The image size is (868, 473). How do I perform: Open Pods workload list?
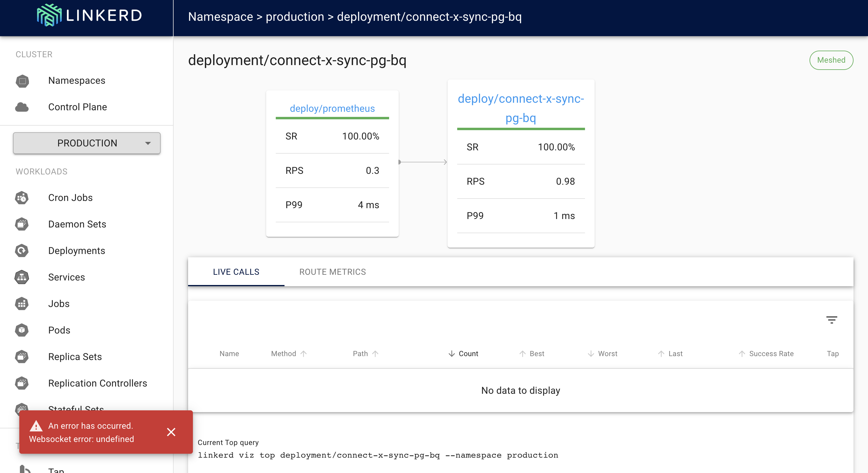coord(59,330)
